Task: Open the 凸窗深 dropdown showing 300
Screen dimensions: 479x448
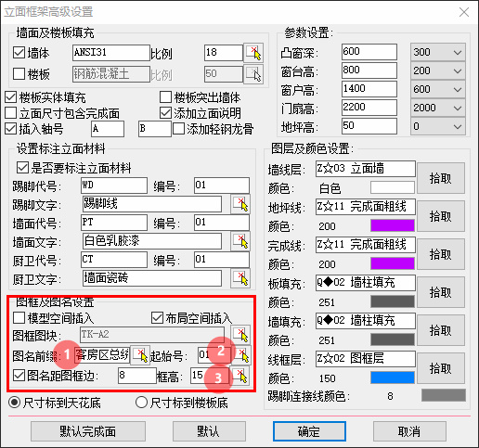Action: pos(438,52)
